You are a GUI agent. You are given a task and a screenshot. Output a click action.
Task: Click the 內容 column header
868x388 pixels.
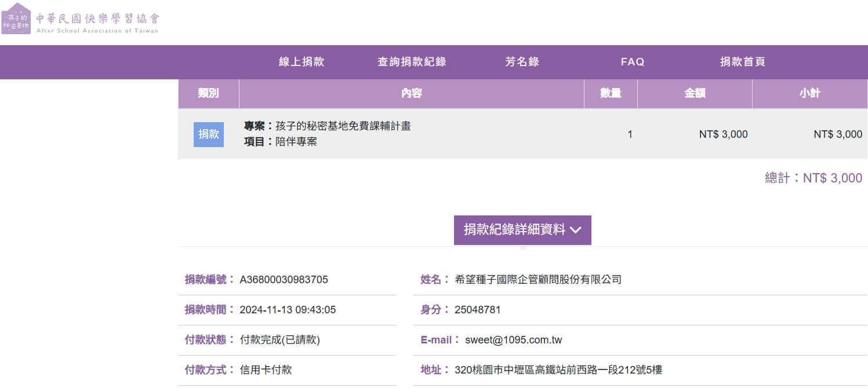[x=411, y=93]
